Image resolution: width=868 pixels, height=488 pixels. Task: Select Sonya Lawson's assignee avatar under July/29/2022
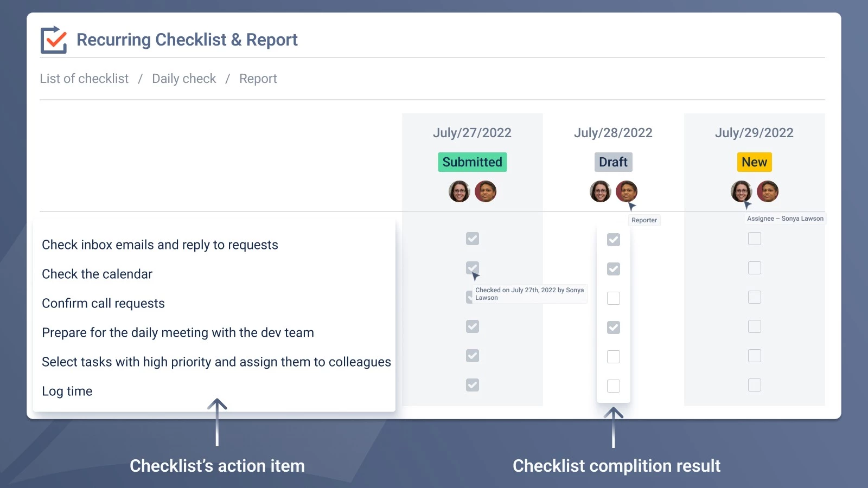(741, 191)
